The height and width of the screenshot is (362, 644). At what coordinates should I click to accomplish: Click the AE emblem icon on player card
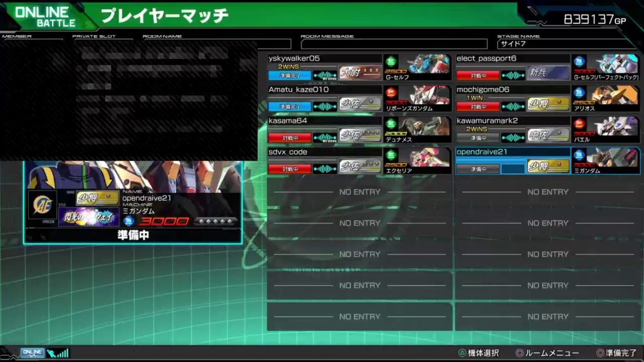[42, 205]
